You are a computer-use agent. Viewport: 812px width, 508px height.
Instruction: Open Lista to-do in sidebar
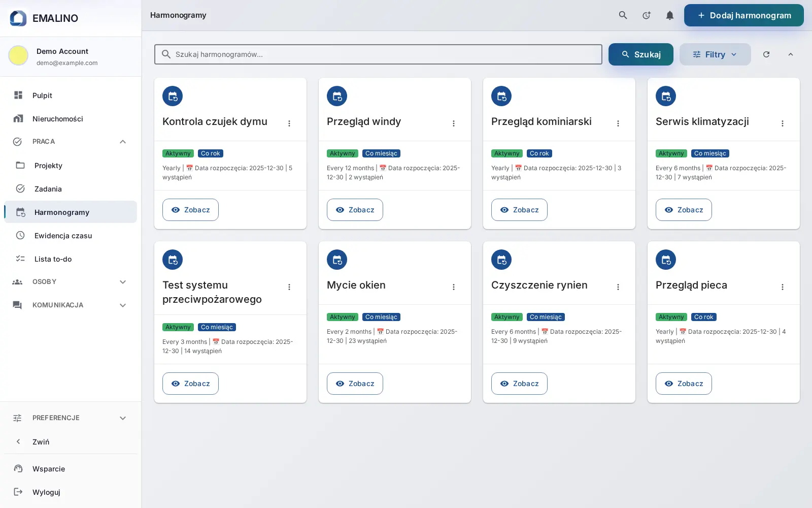point(70,259)
